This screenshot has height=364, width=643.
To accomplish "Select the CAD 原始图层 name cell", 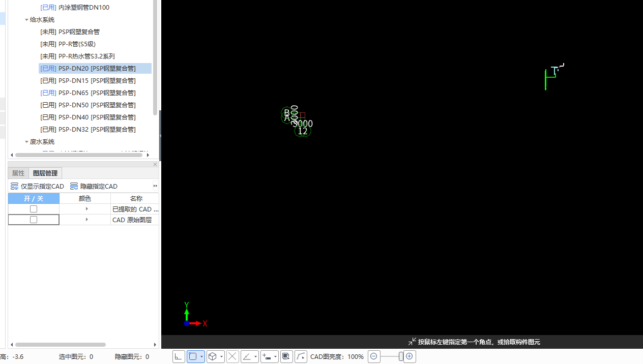I will pyautogui.click(x=135, y=220).
